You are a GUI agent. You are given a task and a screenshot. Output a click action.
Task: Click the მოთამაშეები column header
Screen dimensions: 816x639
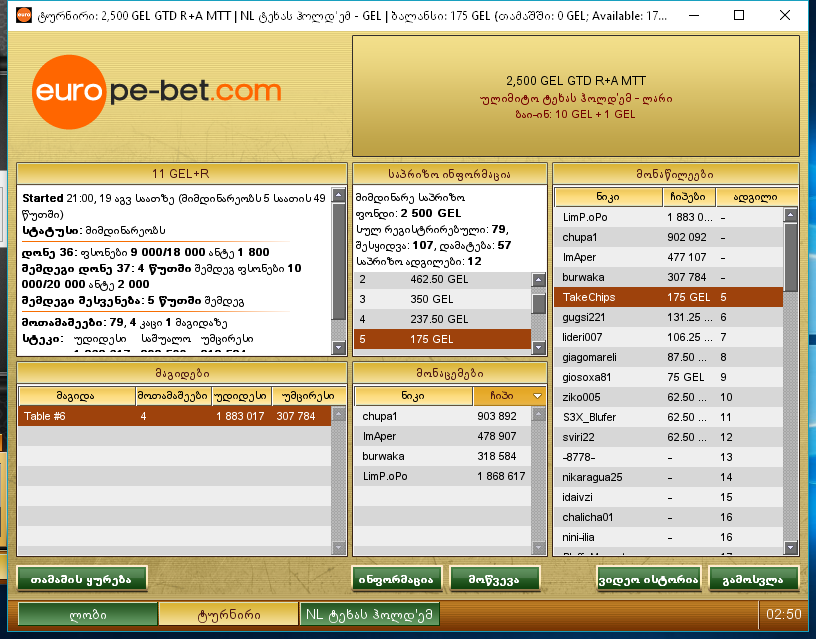click(173, 396)
